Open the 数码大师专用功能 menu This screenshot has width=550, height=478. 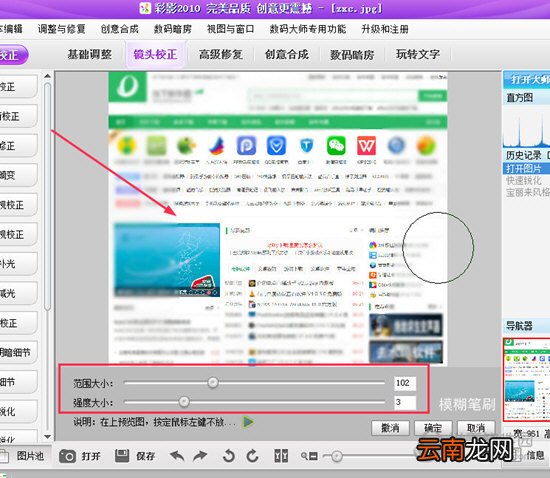coord(308,29)
